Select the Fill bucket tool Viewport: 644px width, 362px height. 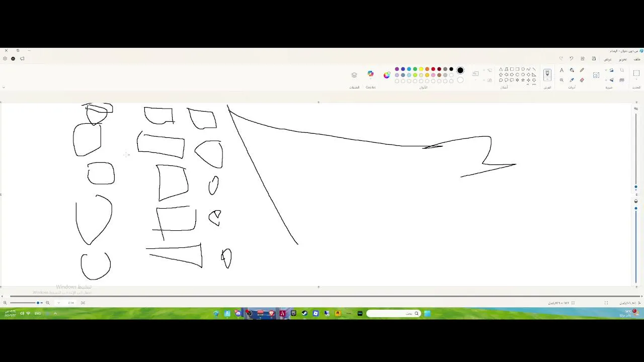(x=572, y=70)
